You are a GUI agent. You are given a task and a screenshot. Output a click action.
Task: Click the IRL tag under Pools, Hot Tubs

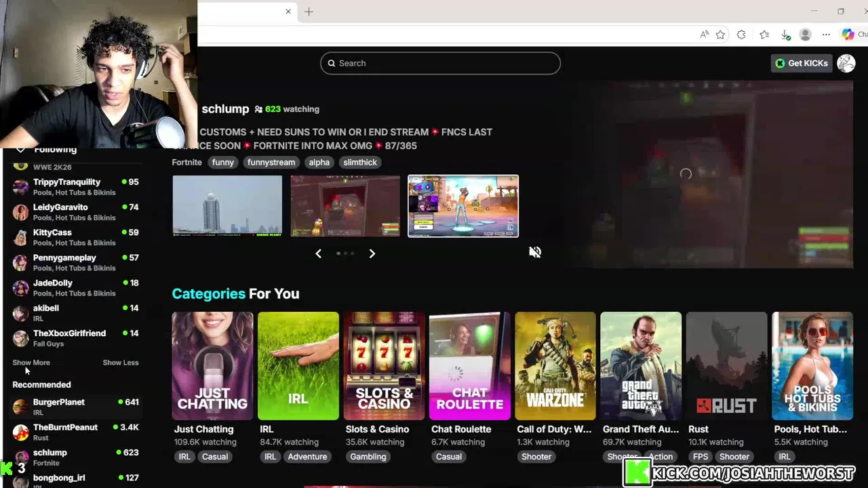pyautogui.click(x=785, y=456)
